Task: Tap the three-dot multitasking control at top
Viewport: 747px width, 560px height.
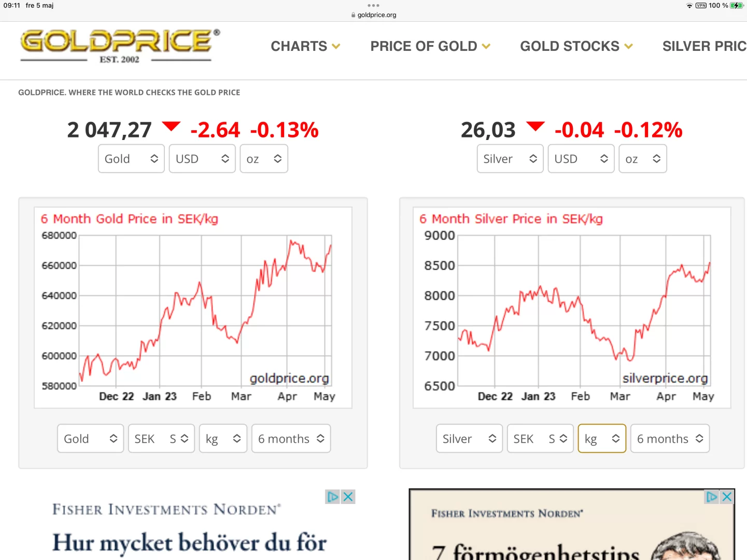Action: pos(373,5)
